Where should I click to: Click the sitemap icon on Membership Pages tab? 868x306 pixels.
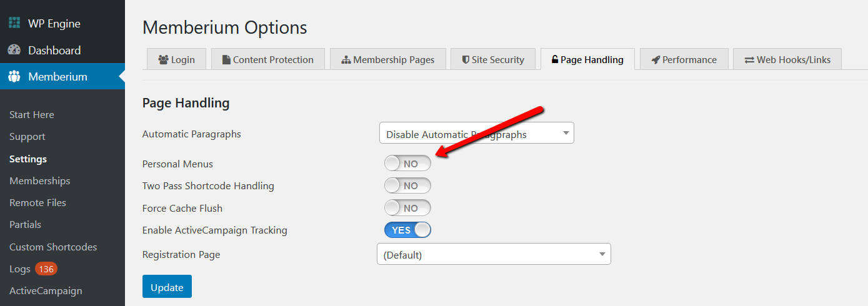[x=346, y=60]
